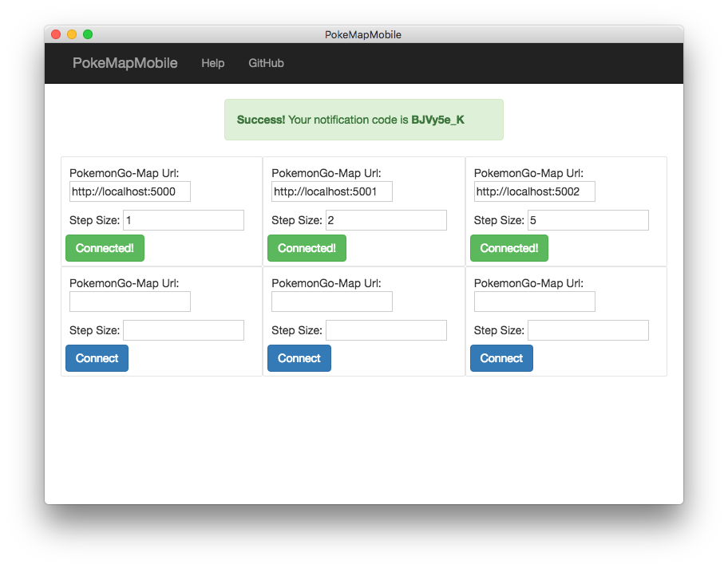This screenshot has height=568, width=728.
Task: Select the notification code BJVy5e_K
Action: pyautogui.click(x=437, y=120)
